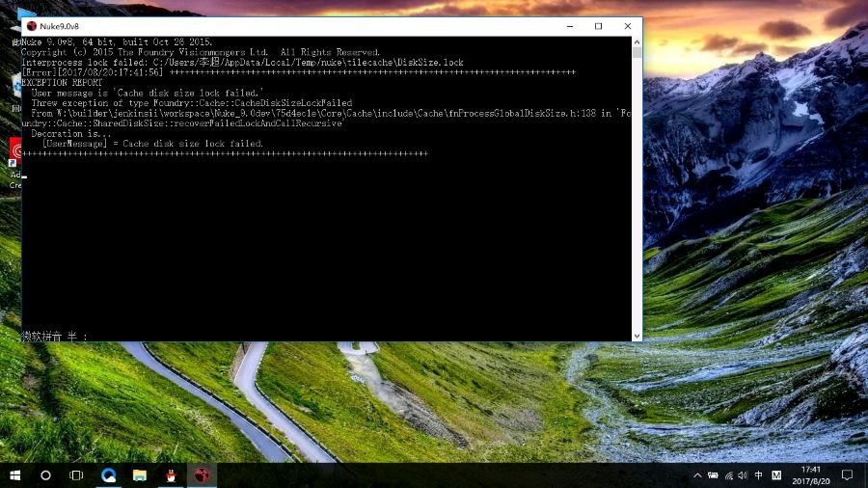Viewport: 868px width, 488px height.
Task: Open the battery status tray icon
Action: pyautogui.click(x=713, y=475)
